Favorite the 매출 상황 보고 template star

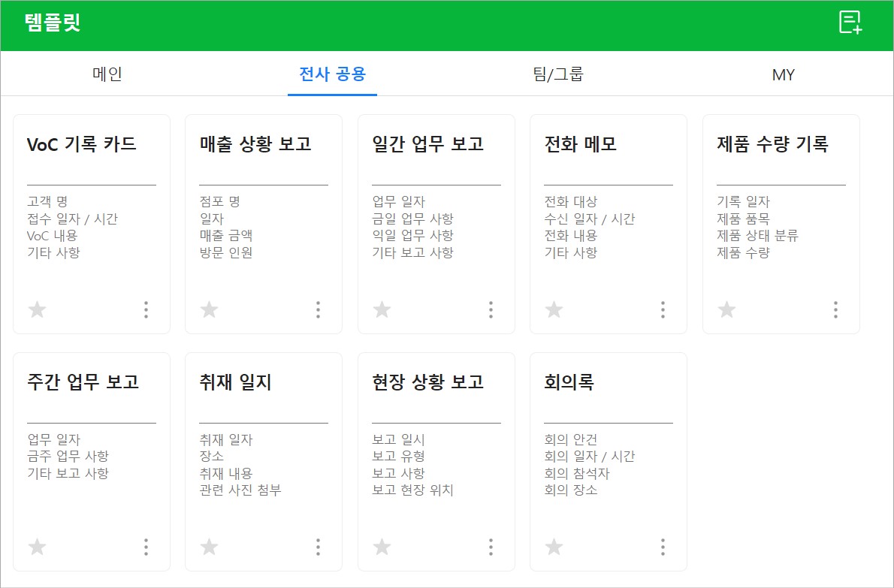click(210, 309)
